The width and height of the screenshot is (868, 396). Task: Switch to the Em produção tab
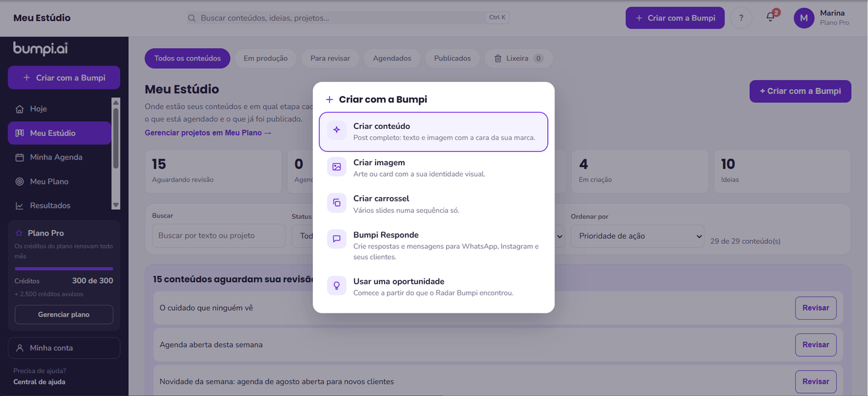[265, 58]
